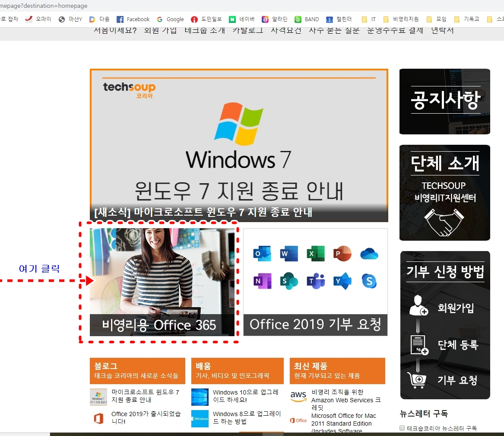The width and height of the screenshot is (504, 436).
Task: Click the Windows 10 article thumbnail
Action: click(x=200, y=397)
